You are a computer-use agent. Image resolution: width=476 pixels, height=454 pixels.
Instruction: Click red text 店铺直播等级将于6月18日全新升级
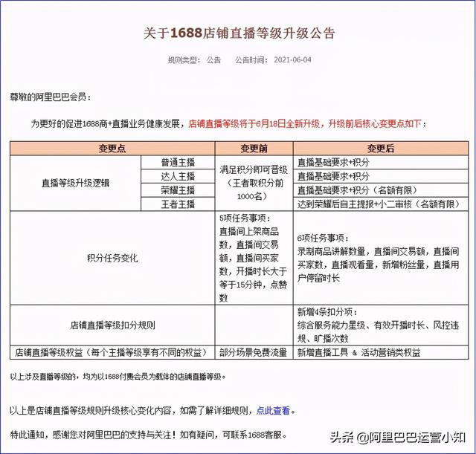pyautogui.click(x=254, y=124)
